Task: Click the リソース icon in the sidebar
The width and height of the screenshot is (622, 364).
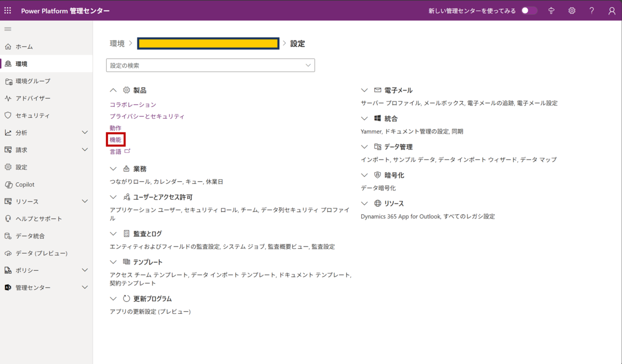Action: [8, 201]
